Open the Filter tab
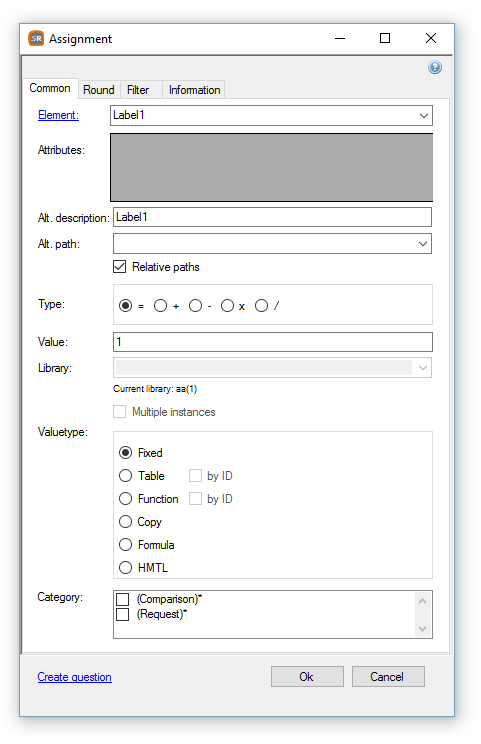The image size is (481, 744). (138, 90)
